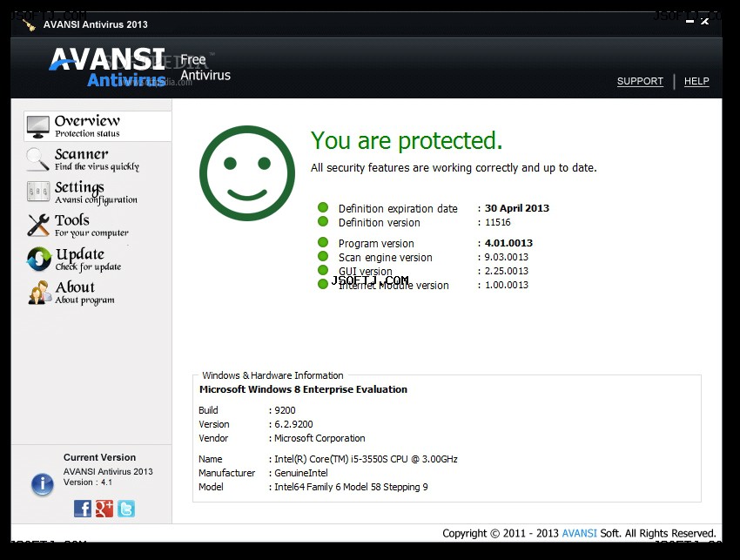Click green dot beside Definition expiration date
The width and height of the screenshot is (740, 560).
323,207
